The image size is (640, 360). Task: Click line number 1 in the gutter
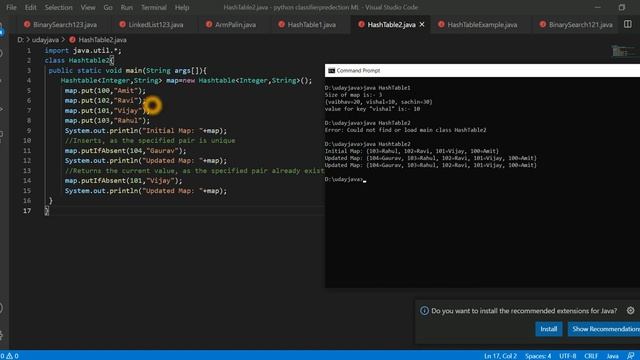[x=29, y=51]
